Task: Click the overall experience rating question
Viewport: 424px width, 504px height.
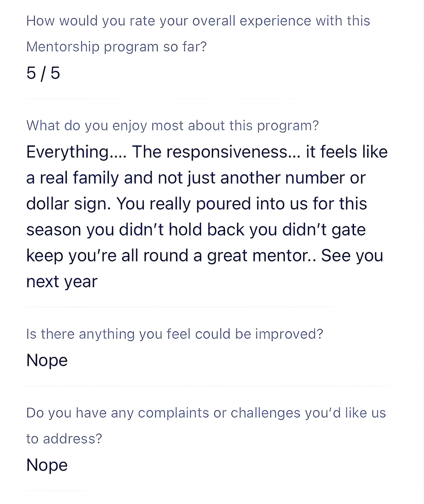Action: (x=198, y=21)
